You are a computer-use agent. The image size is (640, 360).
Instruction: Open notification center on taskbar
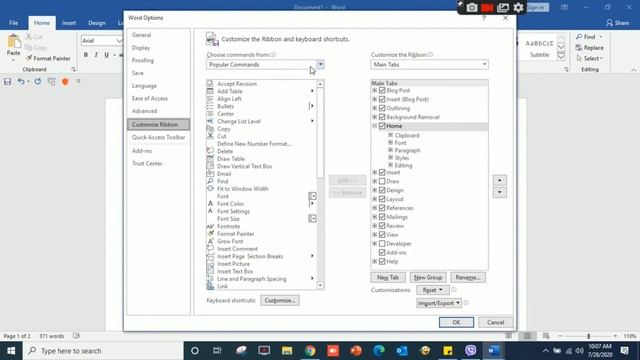coord(624,351)
